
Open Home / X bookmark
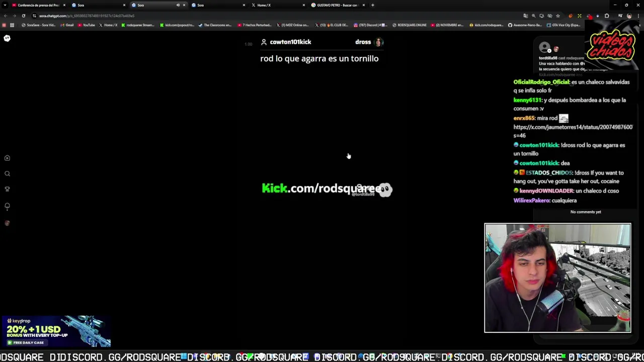pos(108,25)
